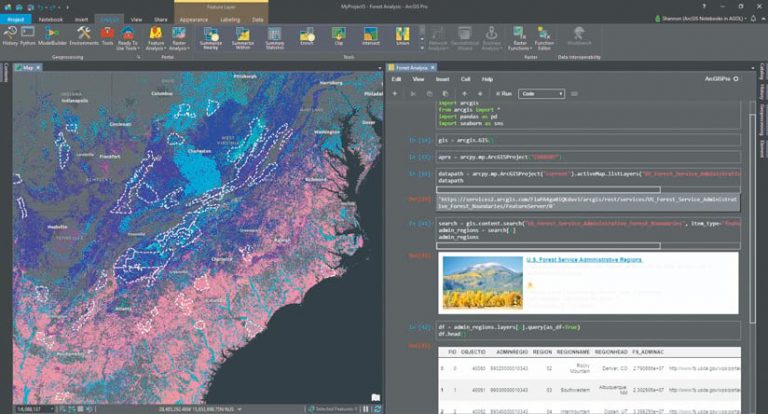
Task: Switch to the Appearance ribbon tab
Action: pos(193,18)
